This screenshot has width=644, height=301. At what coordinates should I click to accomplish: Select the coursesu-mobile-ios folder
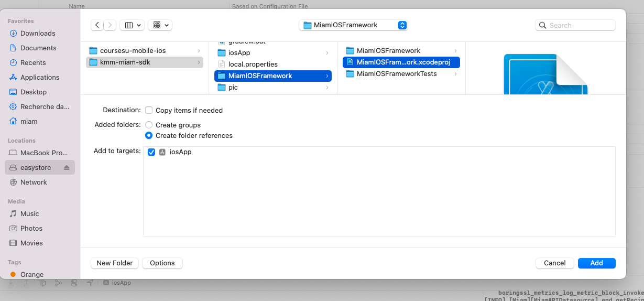133,51
